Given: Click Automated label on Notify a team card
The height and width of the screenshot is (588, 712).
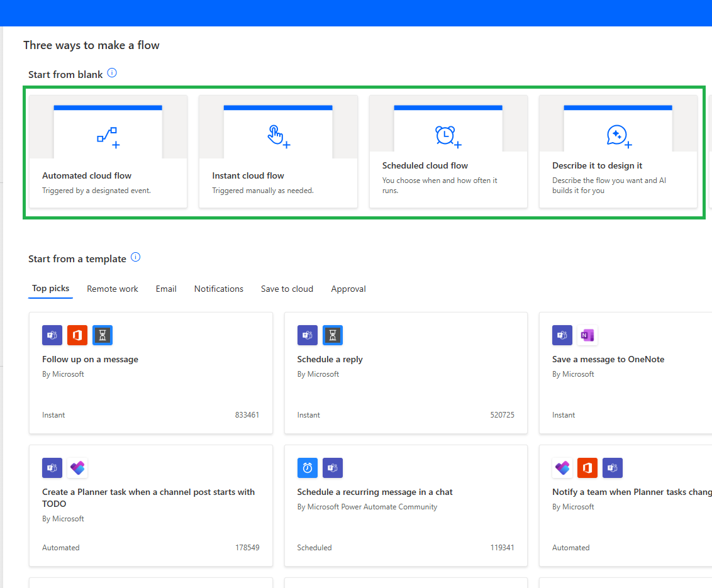Looking at the screenshot, I should pyautogui.click(x=570, y=548).
